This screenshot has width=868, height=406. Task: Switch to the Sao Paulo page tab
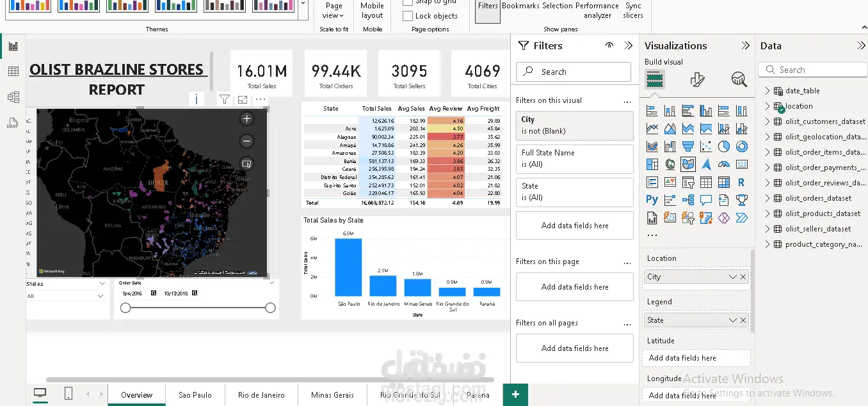click(195, 395)
